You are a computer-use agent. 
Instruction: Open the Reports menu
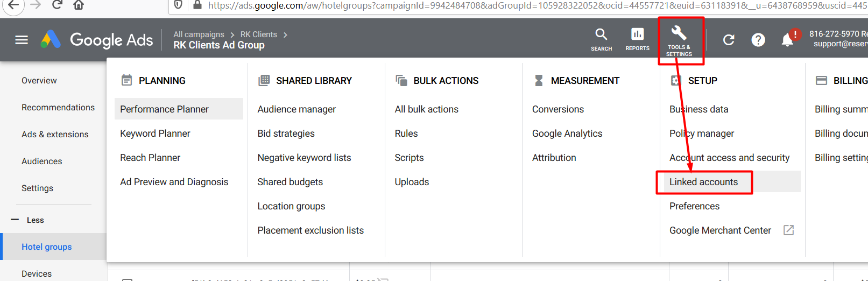coord(637,40)
